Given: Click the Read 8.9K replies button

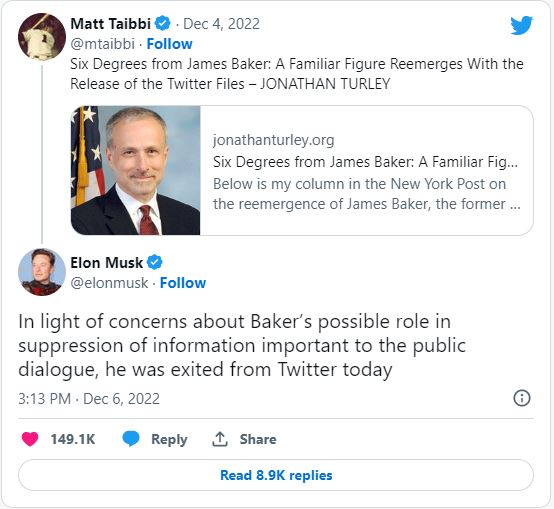Looking at the screenshot, I should pos(276,475).
